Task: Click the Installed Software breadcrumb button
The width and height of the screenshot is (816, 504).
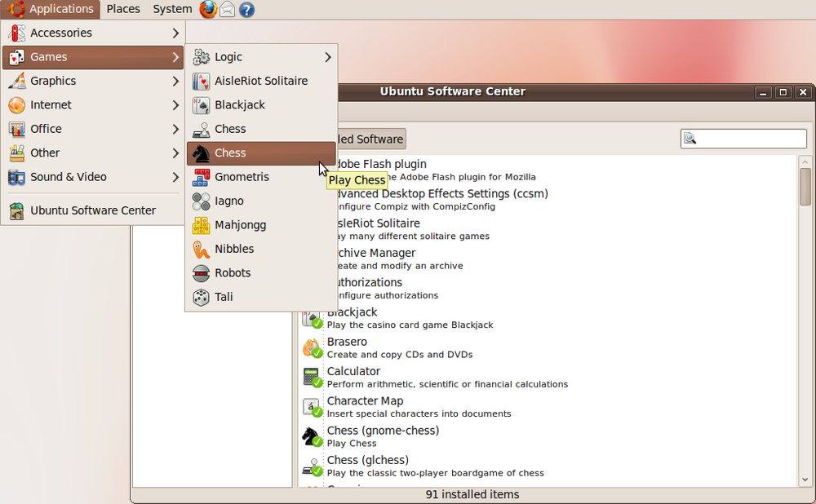Action: coord(371,139)
